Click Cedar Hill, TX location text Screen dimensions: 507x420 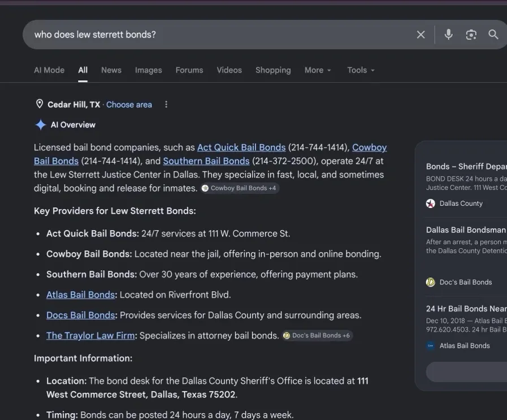73,105
